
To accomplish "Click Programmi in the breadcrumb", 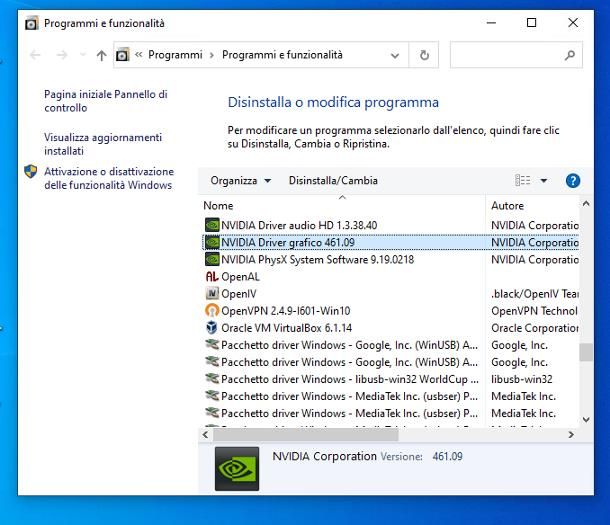I will pyautogui.click(x=175, y=55).
